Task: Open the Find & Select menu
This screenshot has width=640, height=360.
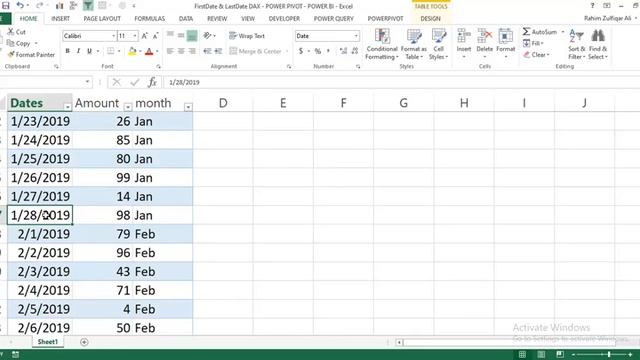Action: (x=598, y=44)
